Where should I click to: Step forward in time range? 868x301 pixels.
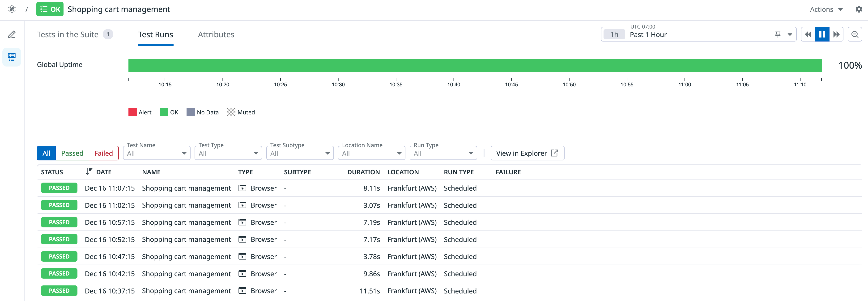836,34
